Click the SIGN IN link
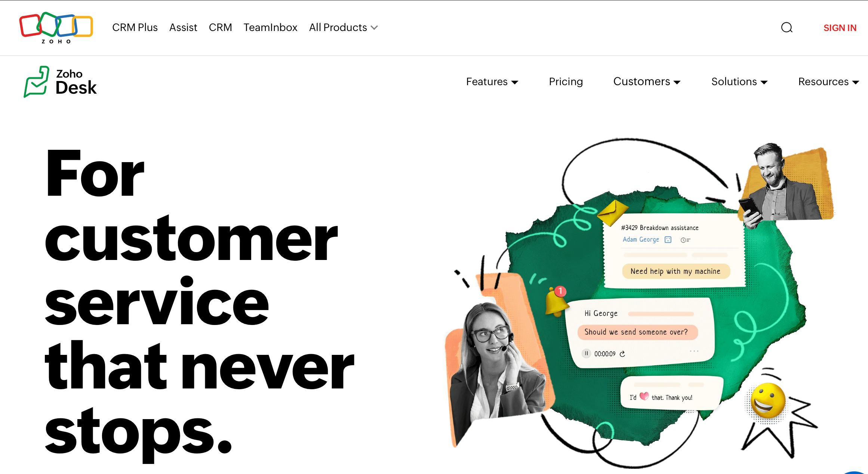 (x=840, y=28)
